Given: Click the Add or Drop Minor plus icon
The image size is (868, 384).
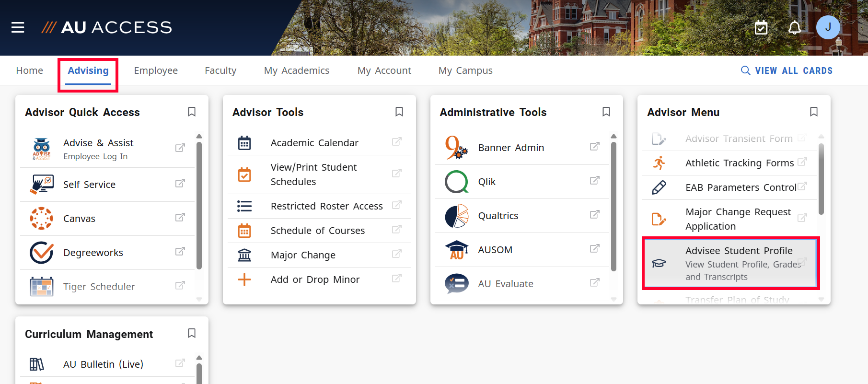Looking at the screenshot, I should click(244, 279).
